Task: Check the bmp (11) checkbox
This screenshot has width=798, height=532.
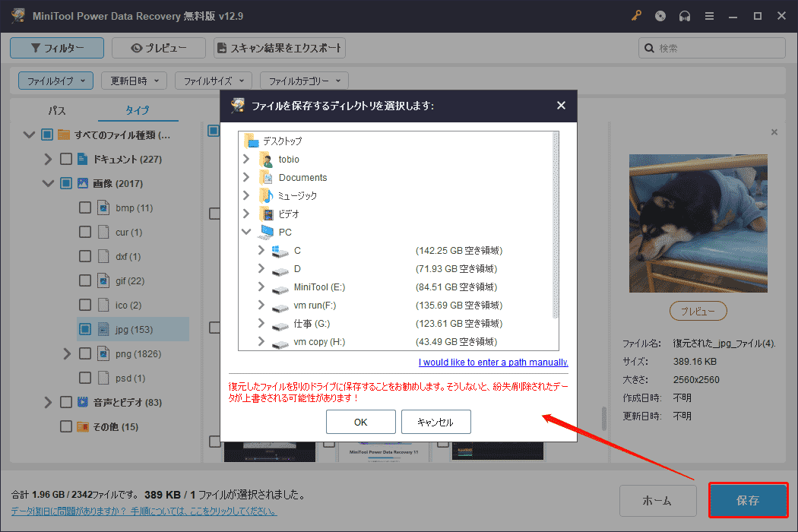Action: pyautogui.click(x=85, y=207)
